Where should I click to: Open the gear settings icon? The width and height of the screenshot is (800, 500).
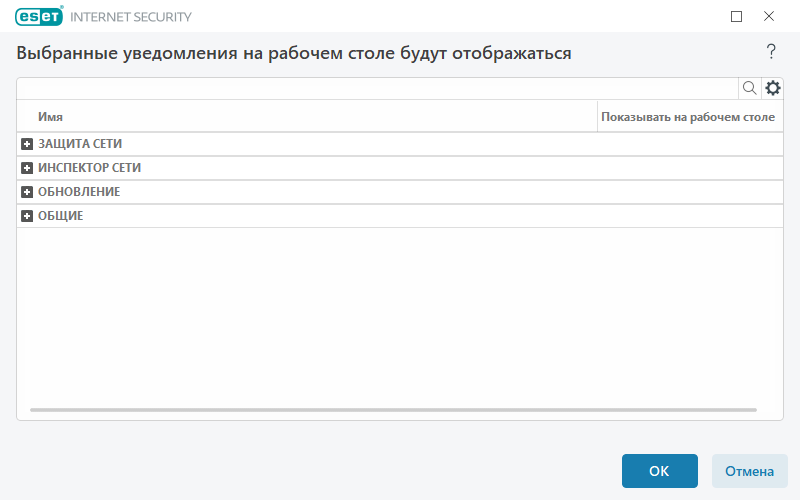[772, 88]
